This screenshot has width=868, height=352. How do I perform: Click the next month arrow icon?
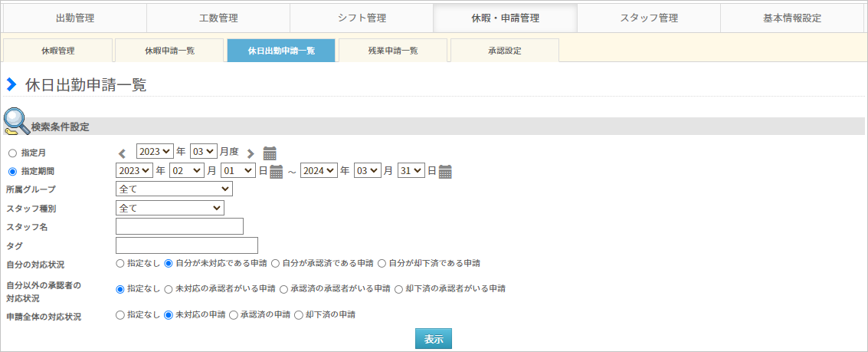pos(251,153)
